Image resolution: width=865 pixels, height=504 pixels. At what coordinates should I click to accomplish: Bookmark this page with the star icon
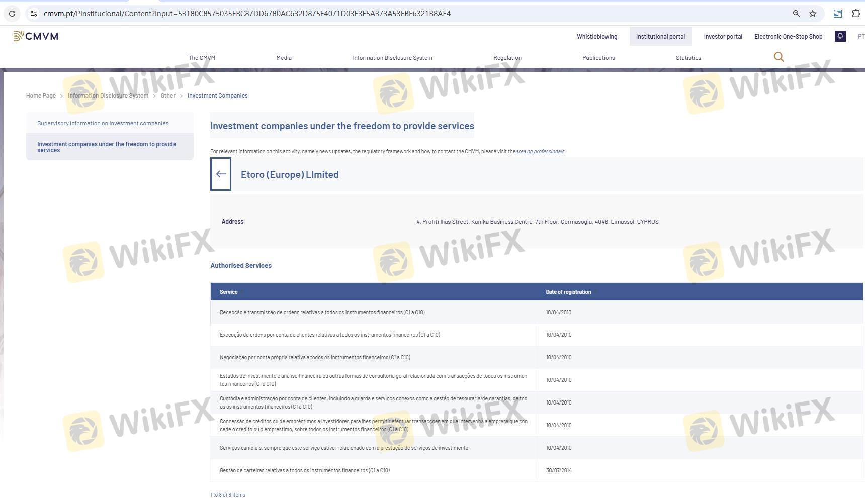pos(813,14)
